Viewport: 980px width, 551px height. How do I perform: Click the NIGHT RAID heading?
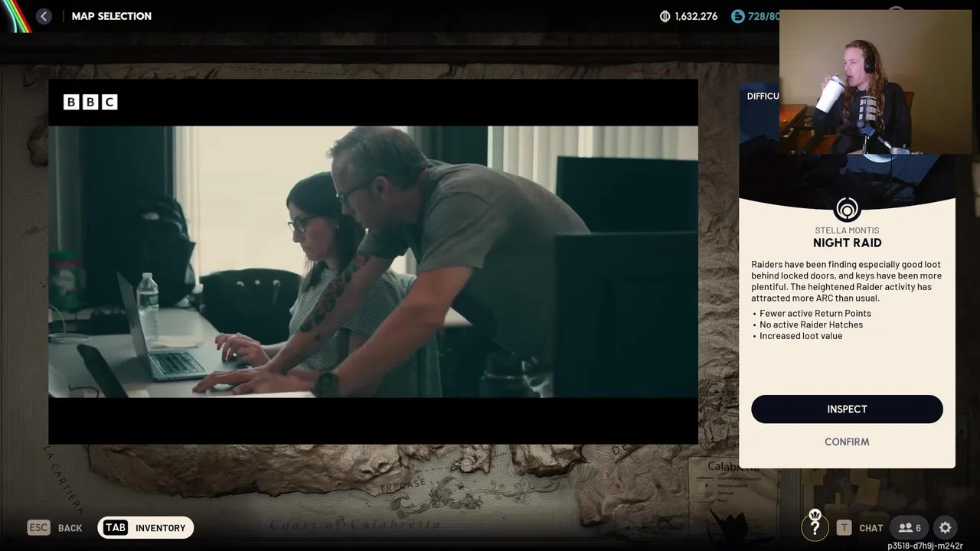point(847,243)
